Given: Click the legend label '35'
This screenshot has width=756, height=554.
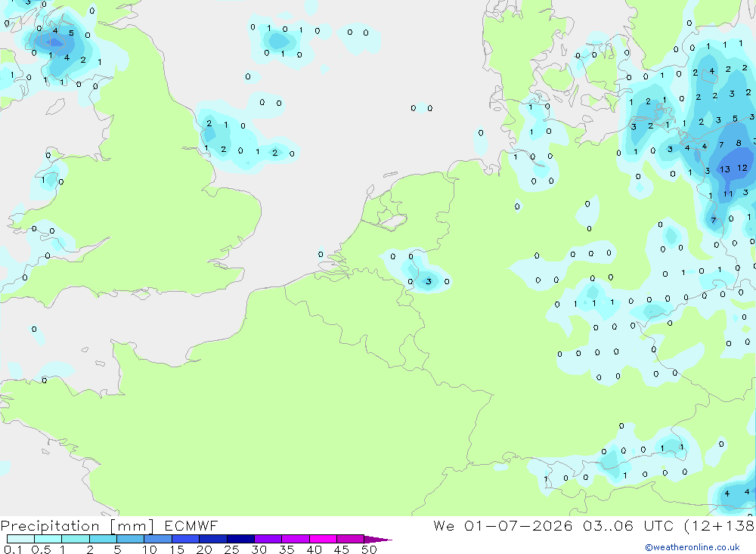Looking at the screenshot, I should tap(287, 549).
